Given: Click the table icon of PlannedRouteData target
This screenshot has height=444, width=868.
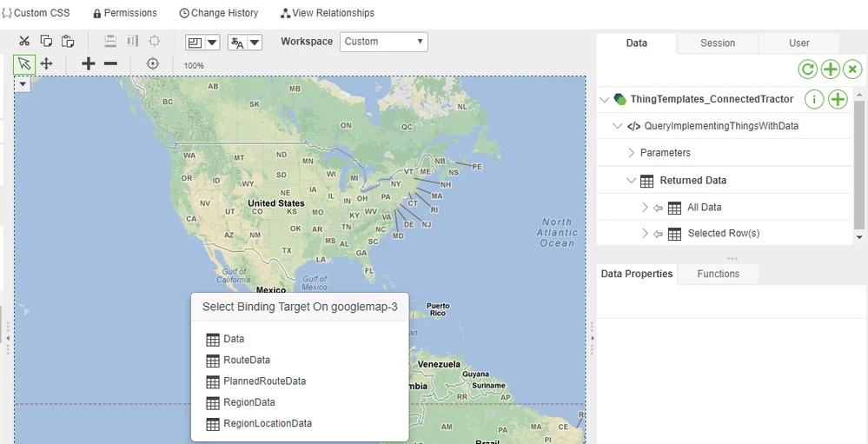Looking at the screenshot, I should [213, 381].
